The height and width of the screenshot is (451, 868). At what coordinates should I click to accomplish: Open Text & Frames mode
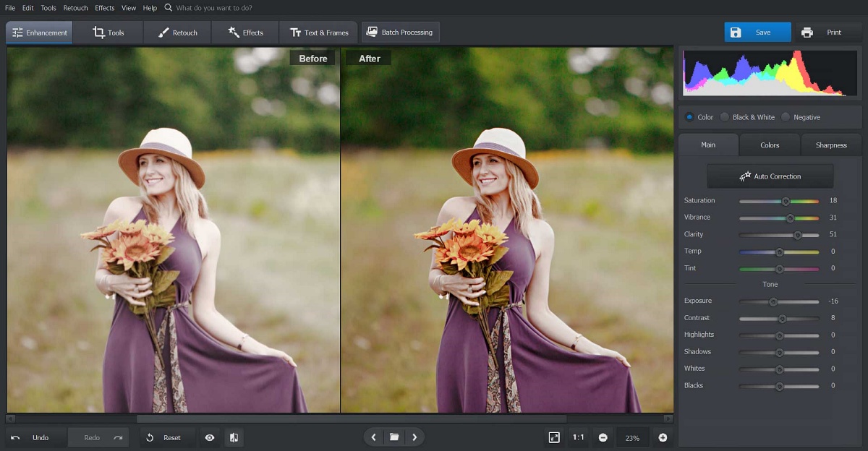coord(318,32)
